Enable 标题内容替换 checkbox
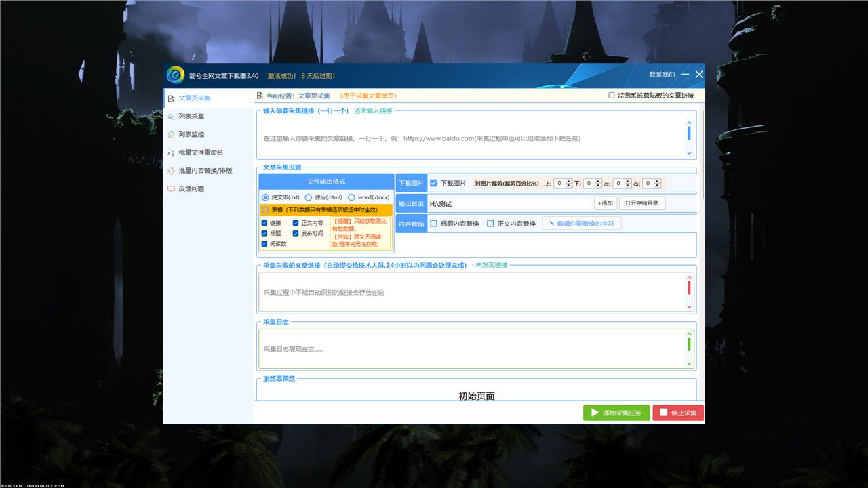The height and width of the screenshot is (488, 868). (434, 224)
